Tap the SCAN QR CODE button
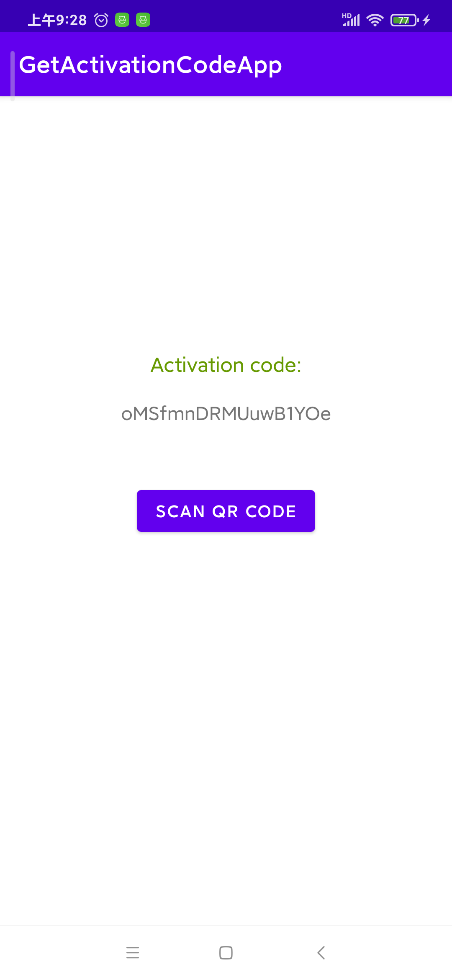The width and height of the screenshot is (452, 980). [226, 511]
